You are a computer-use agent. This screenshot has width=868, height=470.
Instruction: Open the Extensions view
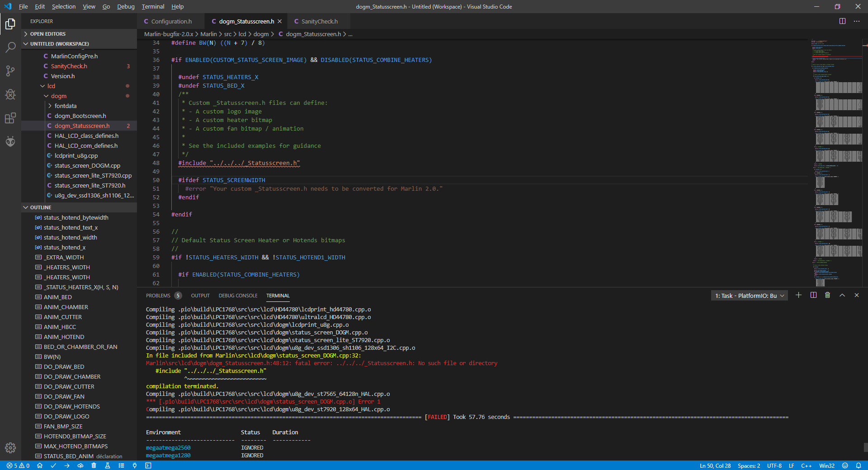pyautogui.click(x=10, y=118)
